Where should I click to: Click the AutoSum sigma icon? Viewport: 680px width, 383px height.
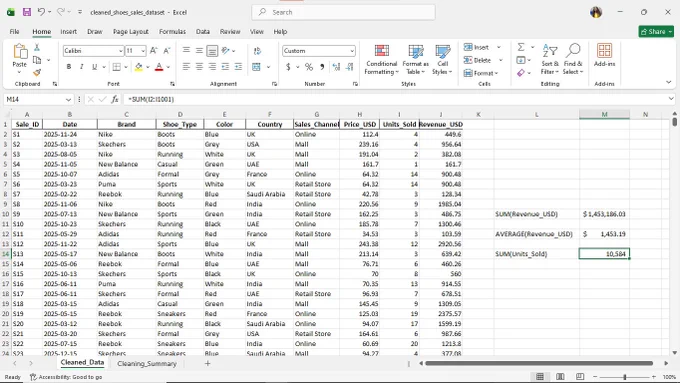[x=521, y=47]
